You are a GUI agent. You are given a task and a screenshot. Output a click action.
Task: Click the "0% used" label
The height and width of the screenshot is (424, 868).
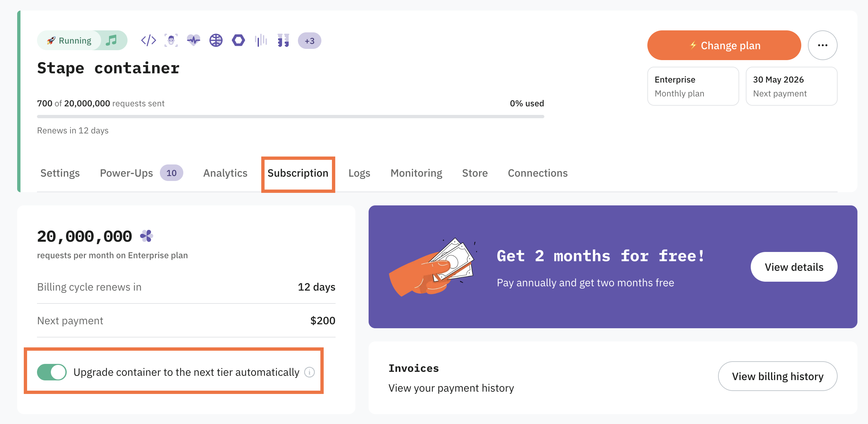pyautogui.click(x=527, y=103)
